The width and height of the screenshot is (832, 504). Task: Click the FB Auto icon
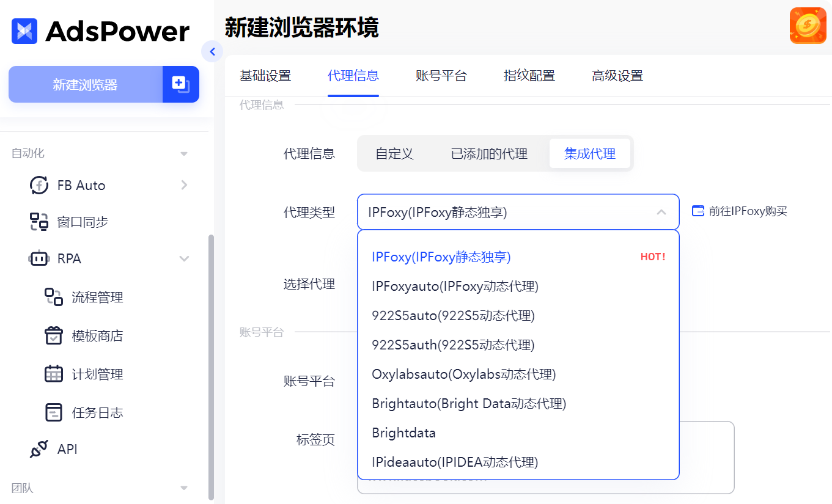tap(39, 185)
